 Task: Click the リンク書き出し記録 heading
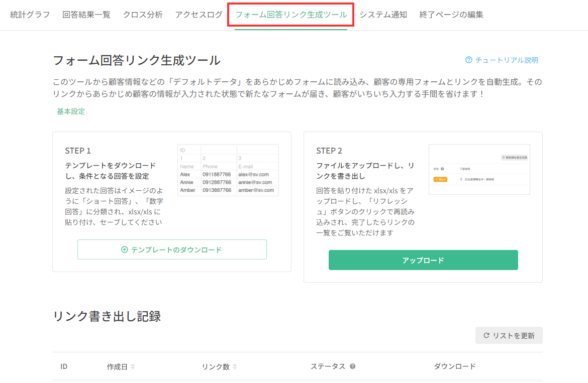coord(107,316)
